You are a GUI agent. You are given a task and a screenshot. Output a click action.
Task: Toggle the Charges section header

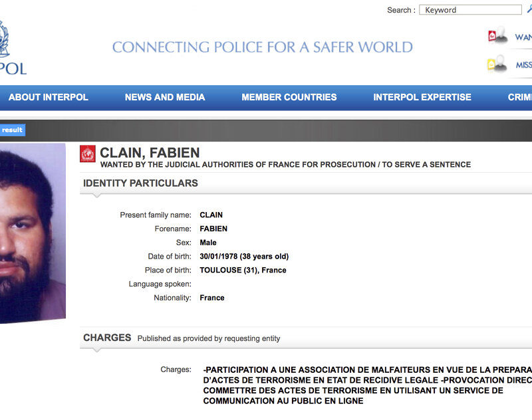(107, 338)
